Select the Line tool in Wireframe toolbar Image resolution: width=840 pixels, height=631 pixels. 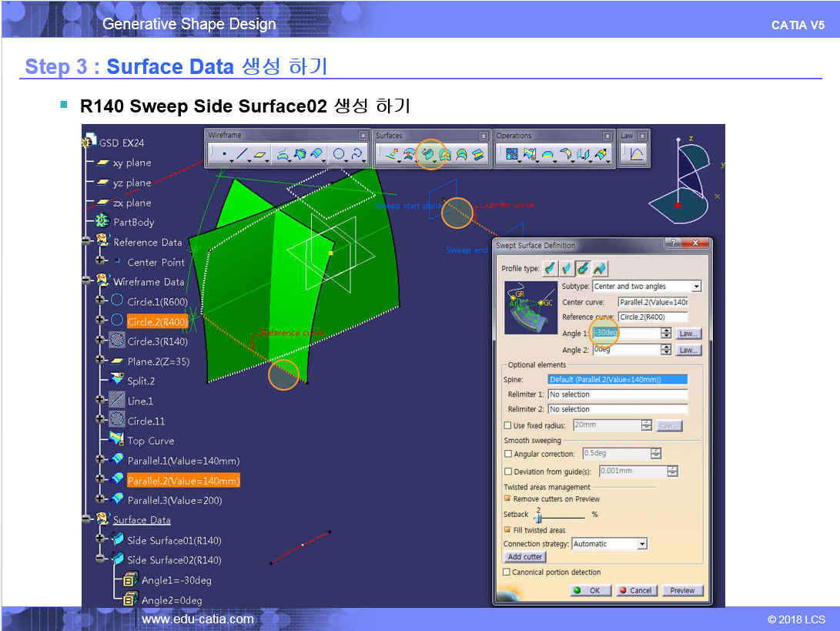(241, 155)
